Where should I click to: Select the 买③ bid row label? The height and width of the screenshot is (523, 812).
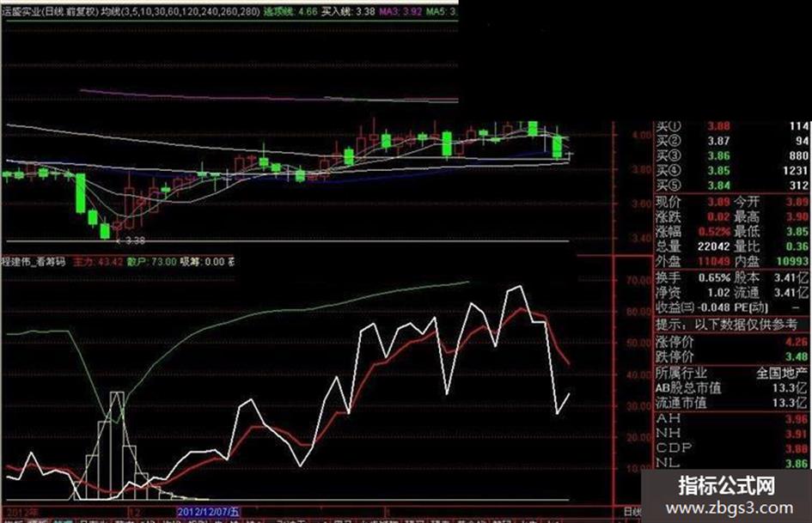(669, 155)
